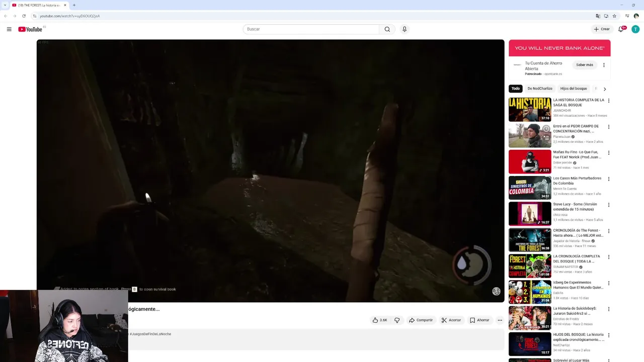Open Siniestros de Colombia thumbnail 34:51
The image size is (644, 362).
(x=530, y=188)
